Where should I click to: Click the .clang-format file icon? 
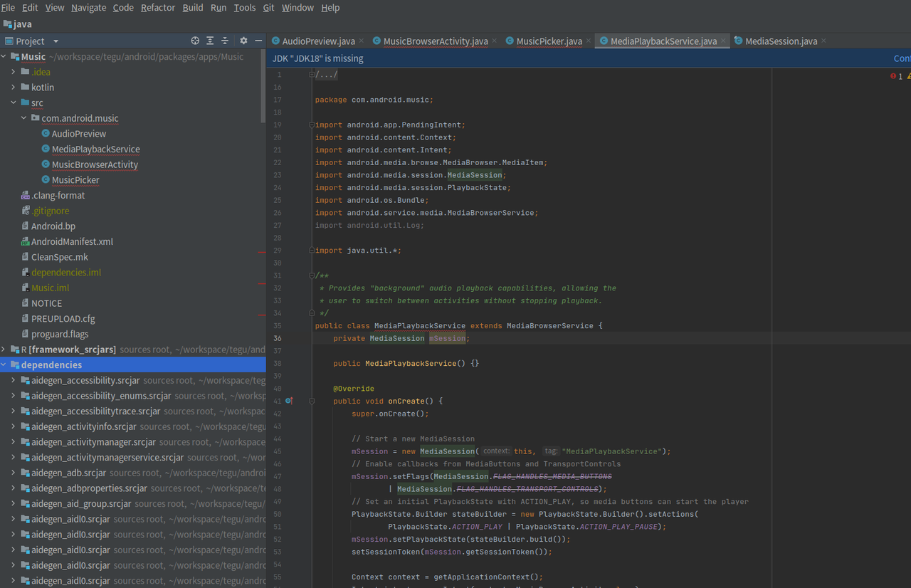25,196
